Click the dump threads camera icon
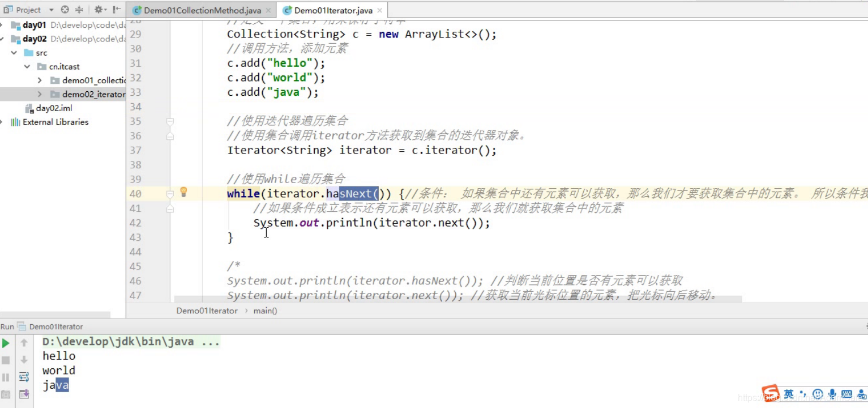Viewport: 868px width, 408px height. click(x=6, y=394)
